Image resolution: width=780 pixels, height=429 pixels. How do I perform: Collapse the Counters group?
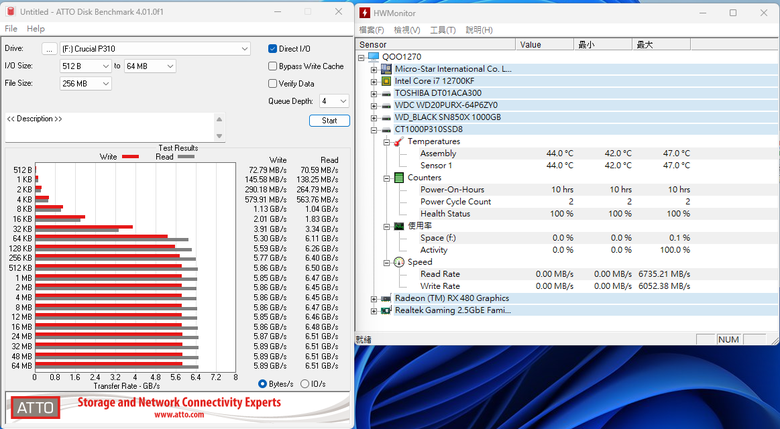(387, 178)
